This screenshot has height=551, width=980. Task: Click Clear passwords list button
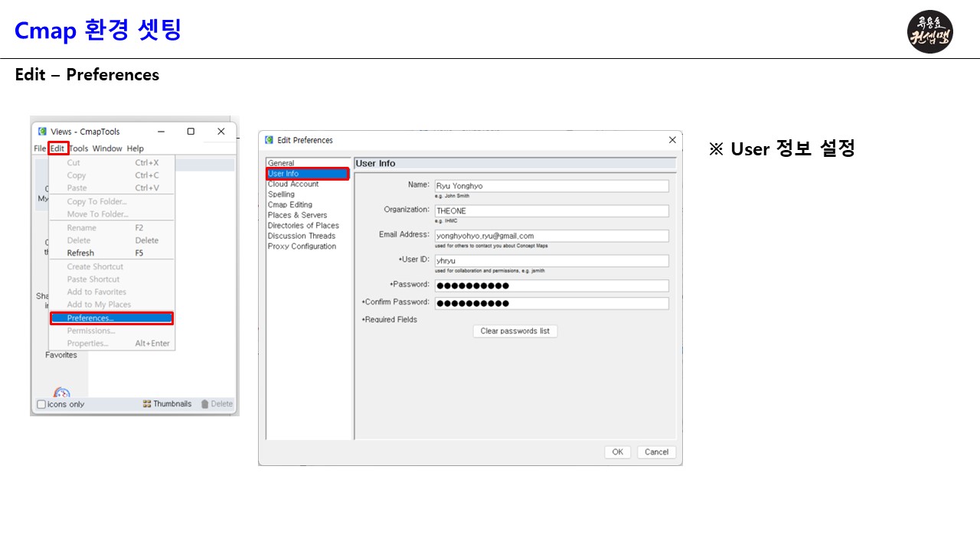click(515, 331)
